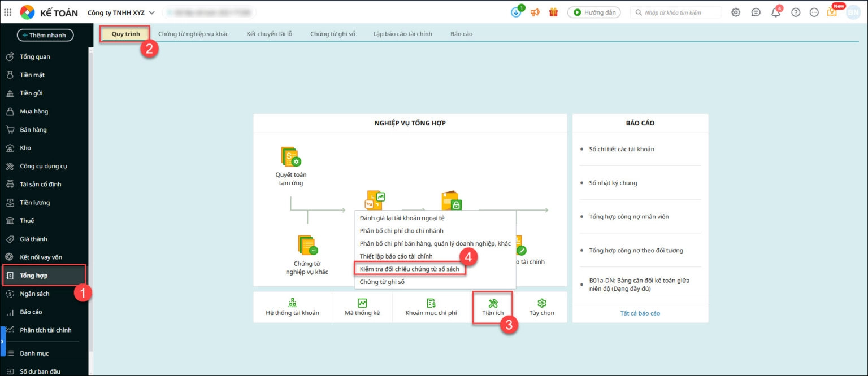Screen dimensions: 868x376
Task: Select Kiểm tra đối chiếu chứng từ sổ sách
Action: [x=410, y=269]
